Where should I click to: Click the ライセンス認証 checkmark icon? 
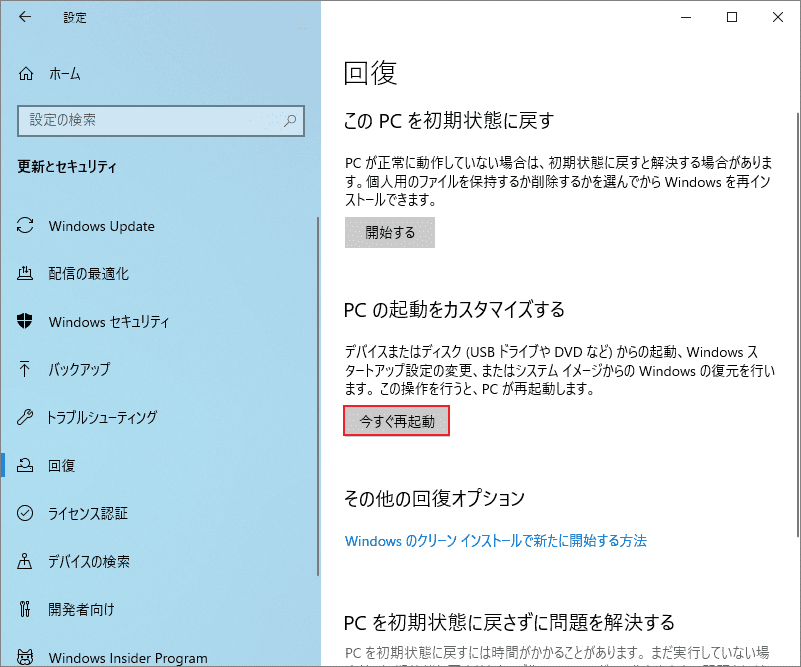(x=25, y=513)
